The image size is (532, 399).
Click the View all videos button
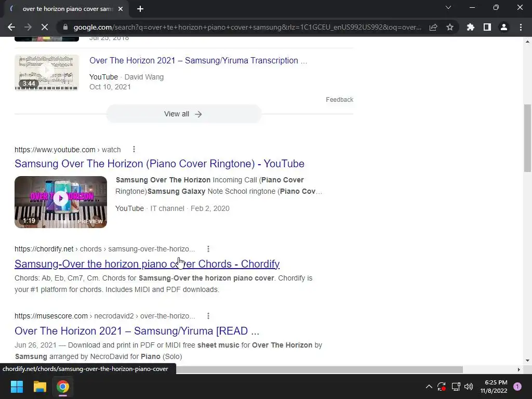pyautogui.click(x=184, y=114)
